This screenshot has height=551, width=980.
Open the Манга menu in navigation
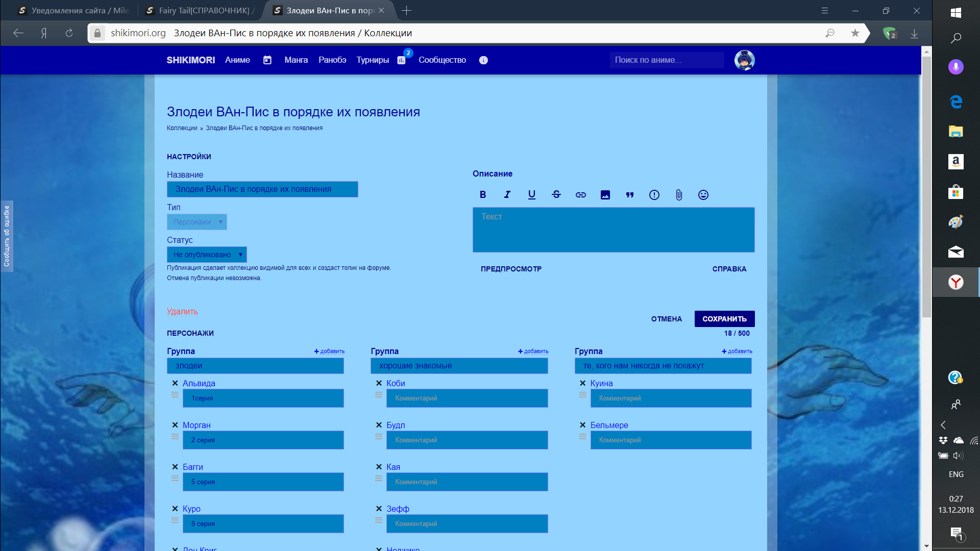tap(296, 60)
